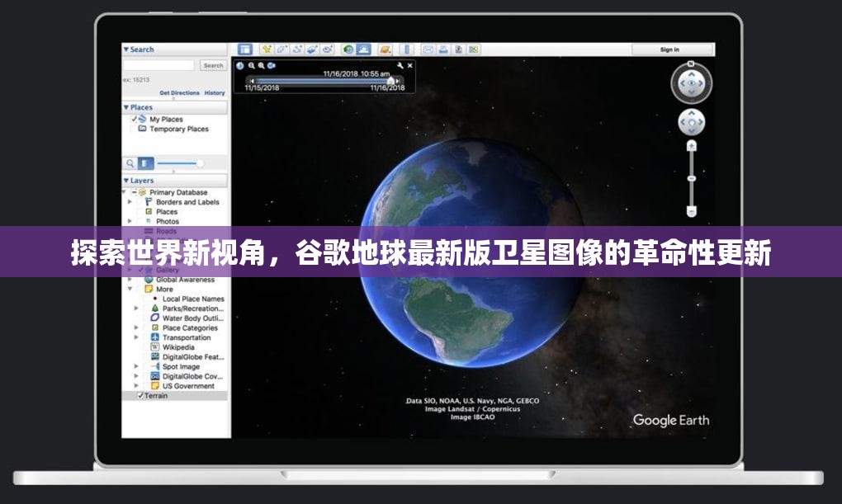Open time slider options wrench icon
The image size is (842, 504).
tap(400, 65)
